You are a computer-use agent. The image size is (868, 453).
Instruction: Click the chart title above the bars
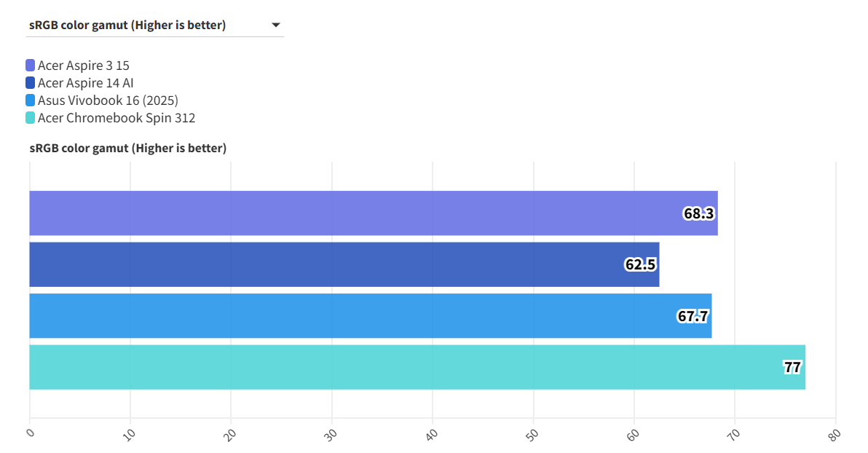click(x=128, y=149)
